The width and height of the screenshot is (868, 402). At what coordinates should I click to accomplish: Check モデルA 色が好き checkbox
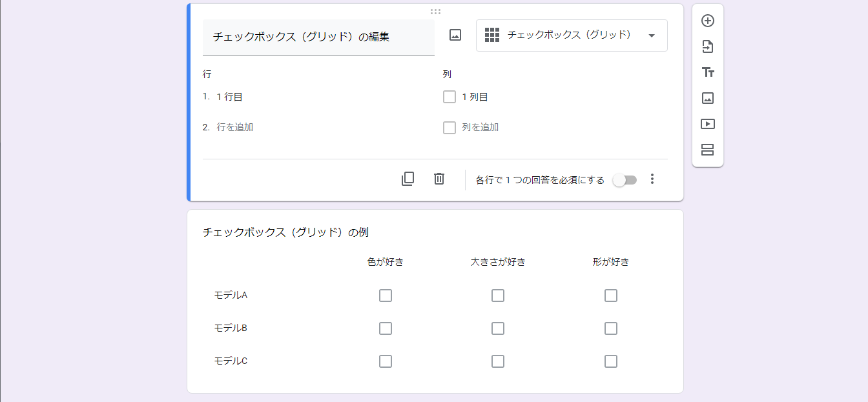[386, 296]
